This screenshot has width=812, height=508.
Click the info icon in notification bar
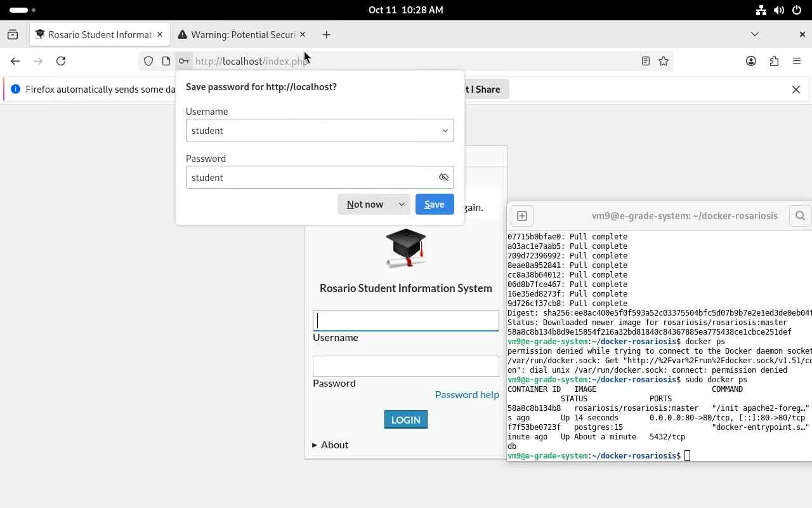tap(16, 90)
